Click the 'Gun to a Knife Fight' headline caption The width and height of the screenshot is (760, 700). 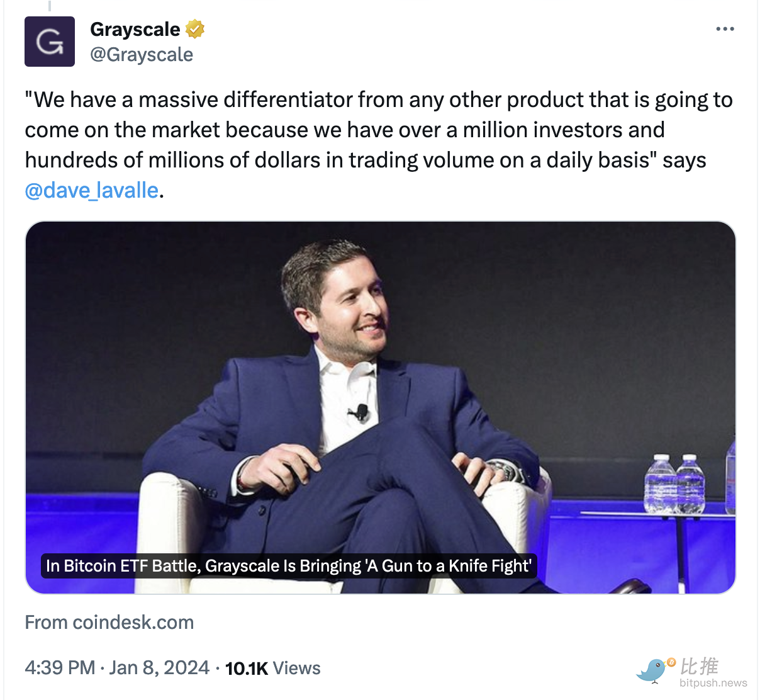[x=289, y=566]
